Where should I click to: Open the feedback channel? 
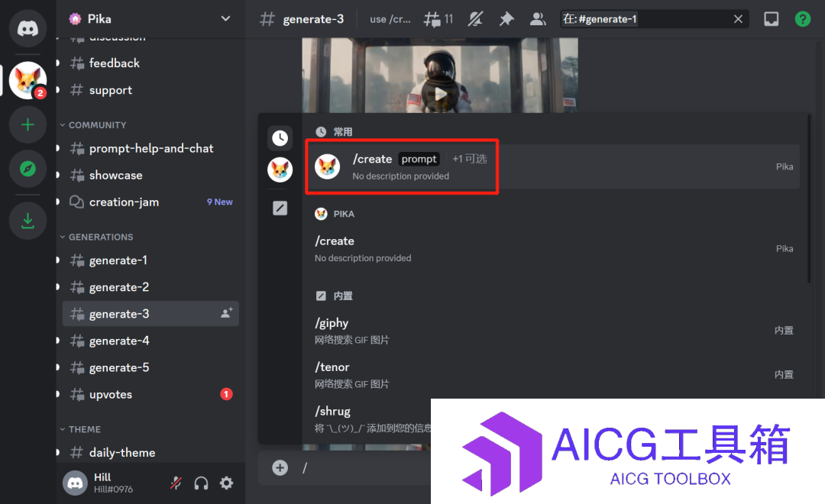(150, 63)
